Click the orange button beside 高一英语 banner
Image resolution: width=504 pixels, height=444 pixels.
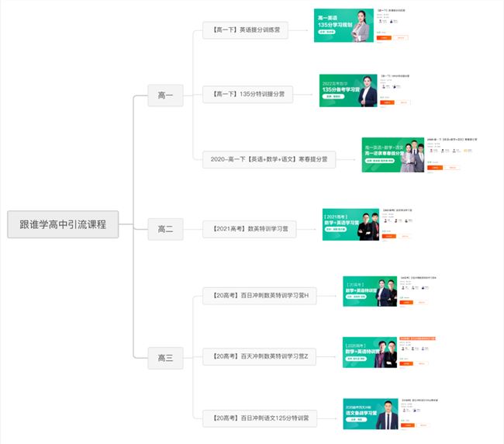point(384,37)
